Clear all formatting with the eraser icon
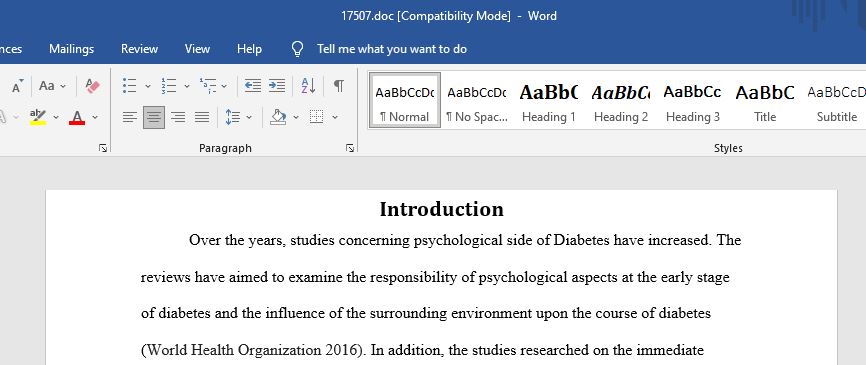 pos(93,86)
